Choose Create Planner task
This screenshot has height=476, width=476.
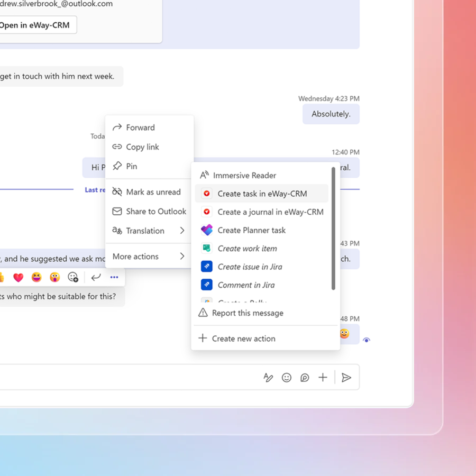click(x=251, y=230)
